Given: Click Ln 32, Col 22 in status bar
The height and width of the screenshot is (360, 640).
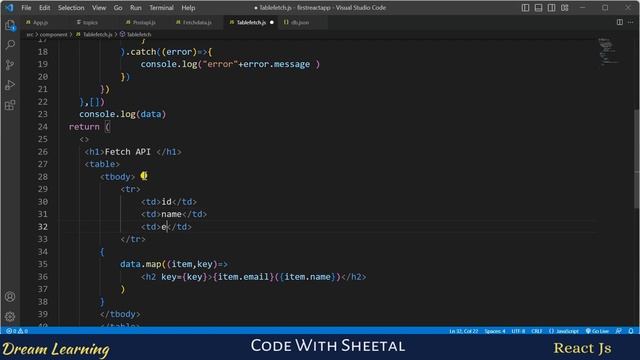Looking at the screenshot, I should click(x=463, y=331).
